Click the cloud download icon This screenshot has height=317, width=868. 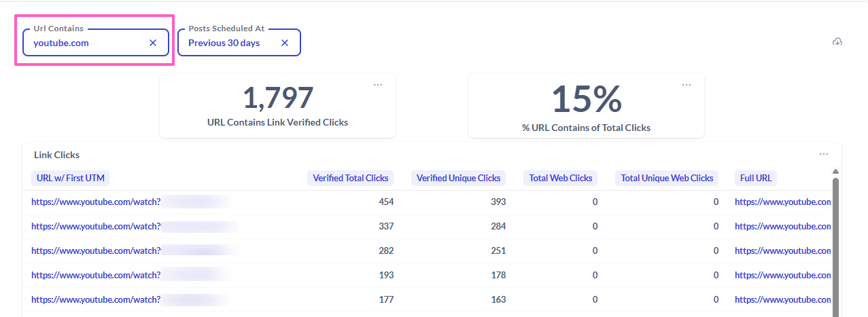tap(837, 42)
